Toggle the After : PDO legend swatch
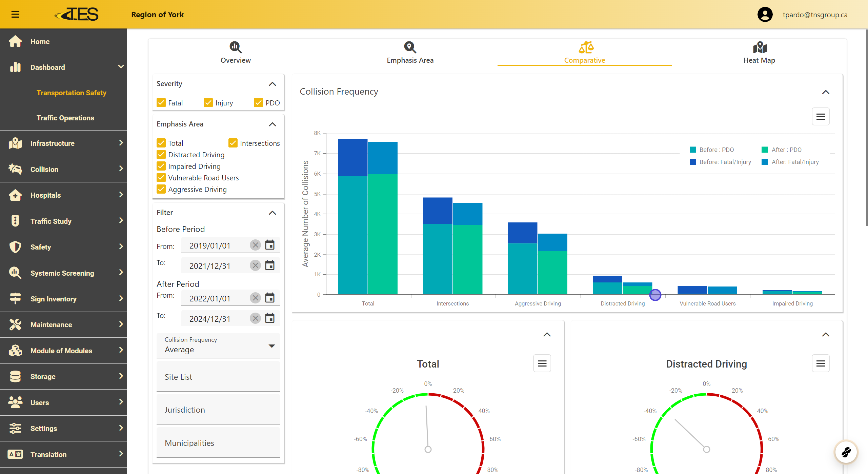Image resolution: width=868 pixels, height=474 pixels. pyautogui.click(x=765, y=150)
